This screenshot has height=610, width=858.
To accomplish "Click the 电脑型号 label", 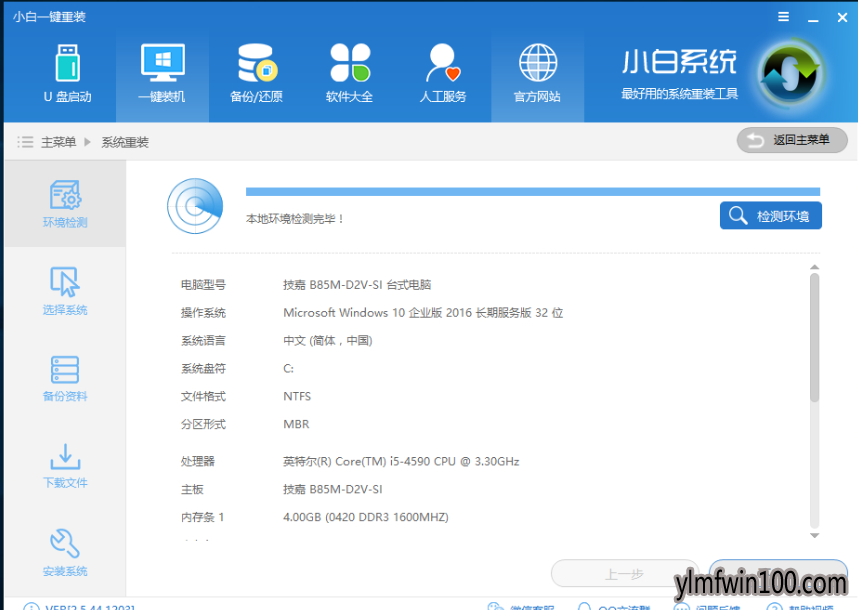I will [203, 285].
